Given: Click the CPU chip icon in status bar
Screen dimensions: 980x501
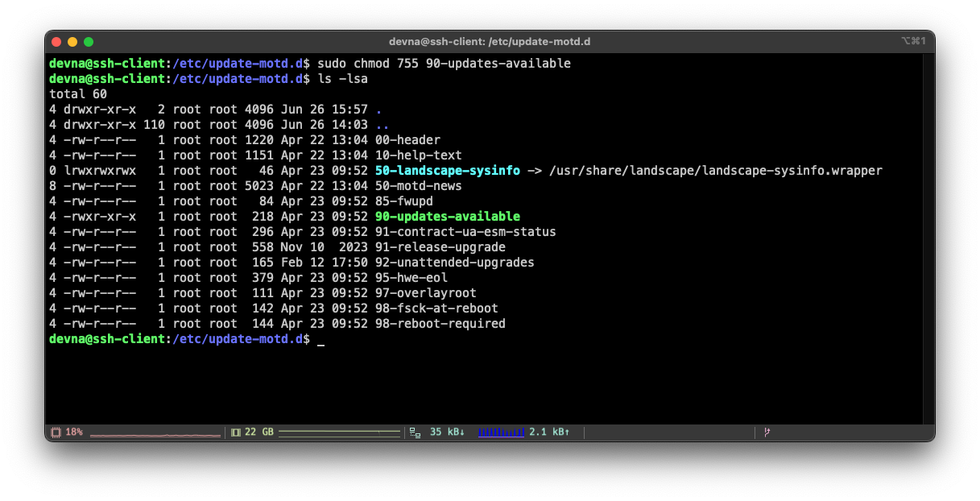Looking at the screenshot, I should click(56, 433).
